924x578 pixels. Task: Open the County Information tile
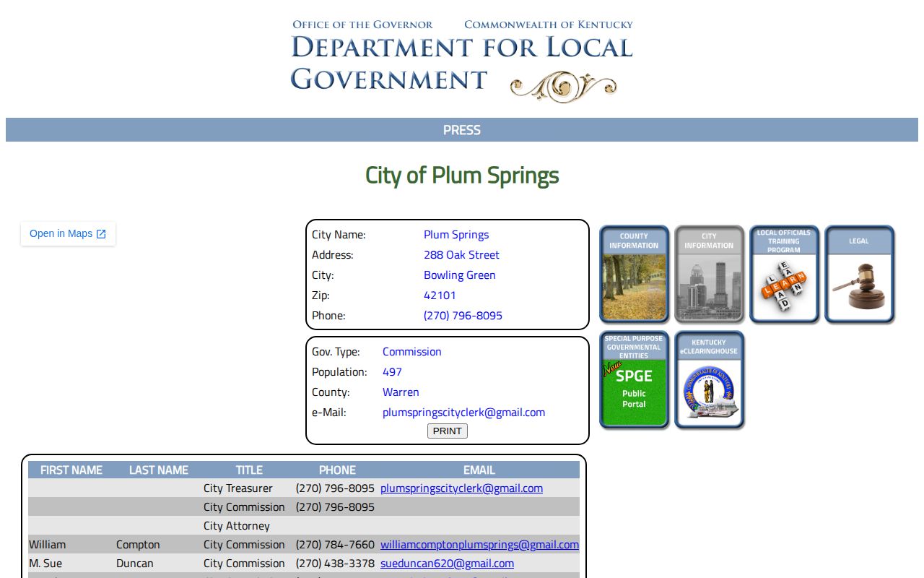tap(634, 274)
